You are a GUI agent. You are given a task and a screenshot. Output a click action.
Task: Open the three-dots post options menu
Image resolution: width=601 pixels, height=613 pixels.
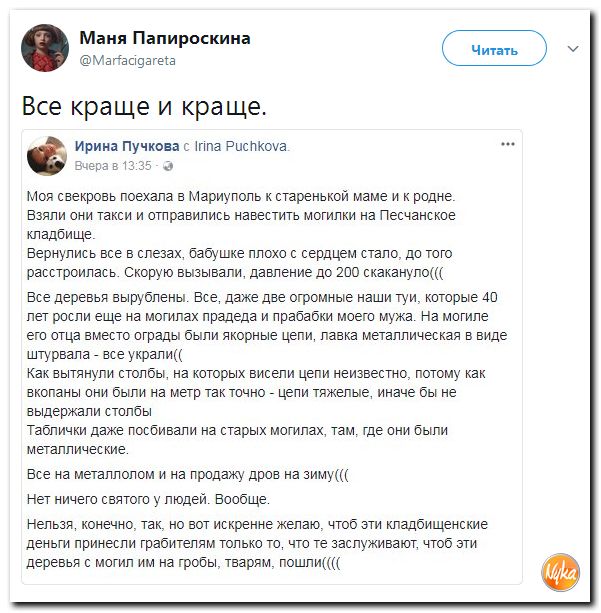click(x=507, y=145)
